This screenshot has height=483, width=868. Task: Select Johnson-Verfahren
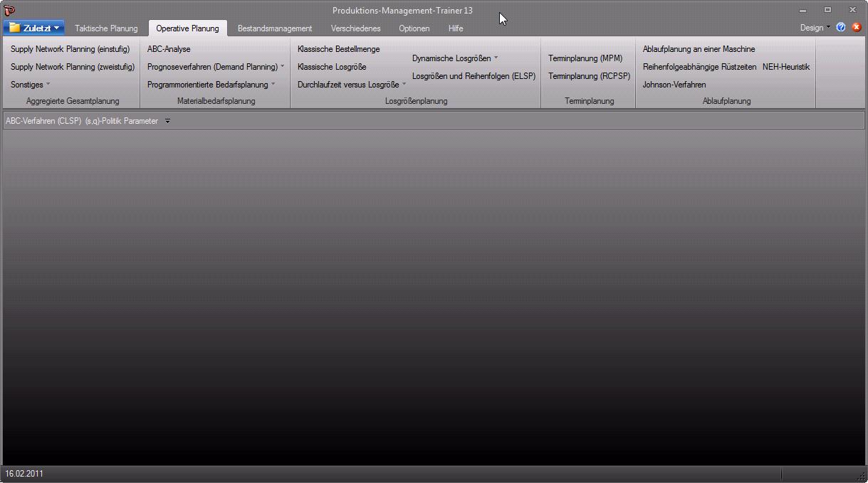[x=674, y=85]
